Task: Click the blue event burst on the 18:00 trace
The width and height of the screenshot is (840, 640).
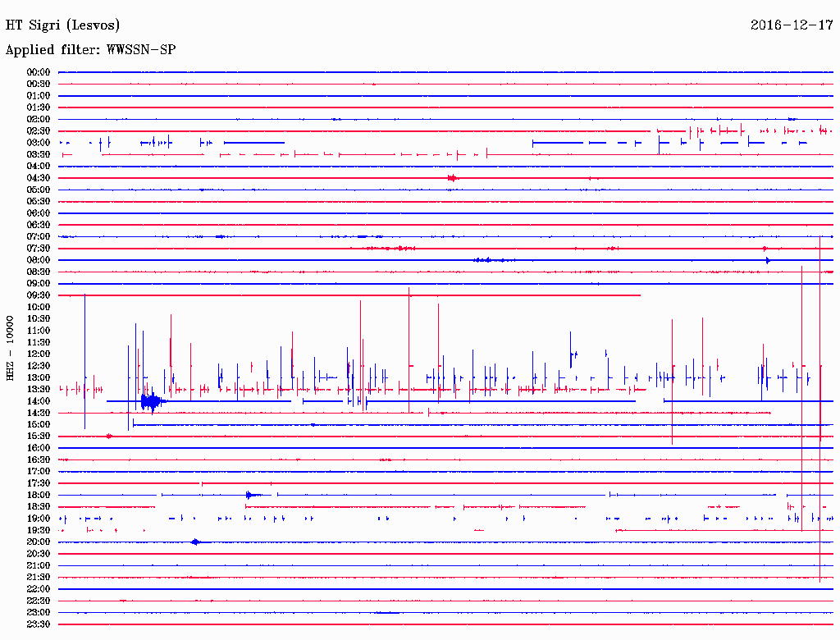Action: pos(252,495)
